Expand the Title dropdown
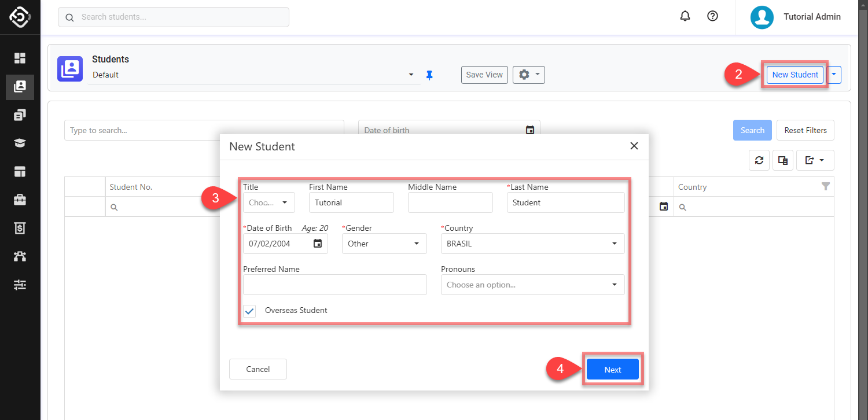Image resolution: width=868 pixels, height=420 pixels. [x=269, y=202]
